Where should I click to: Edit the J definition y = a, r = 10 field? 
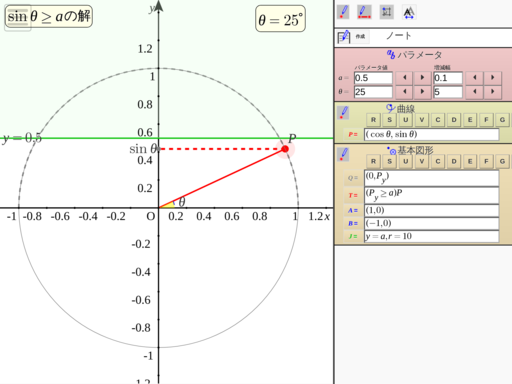(431, 236)
